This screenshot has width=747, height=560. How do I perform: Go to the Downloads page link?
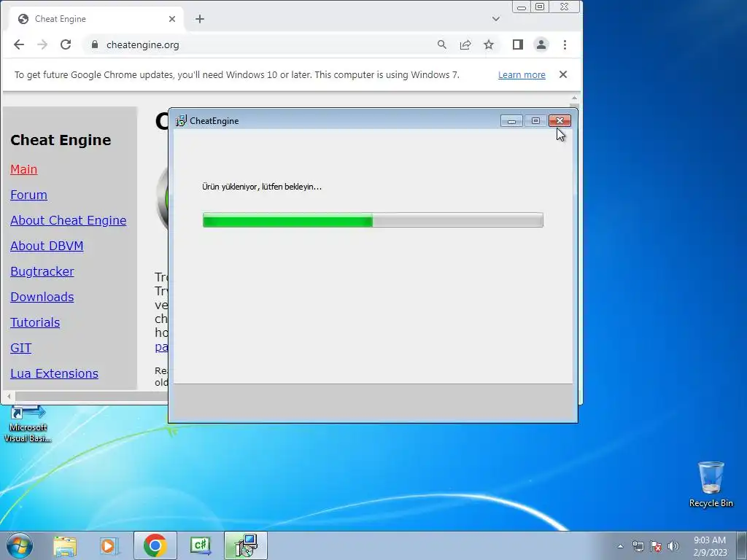(42, 297)
